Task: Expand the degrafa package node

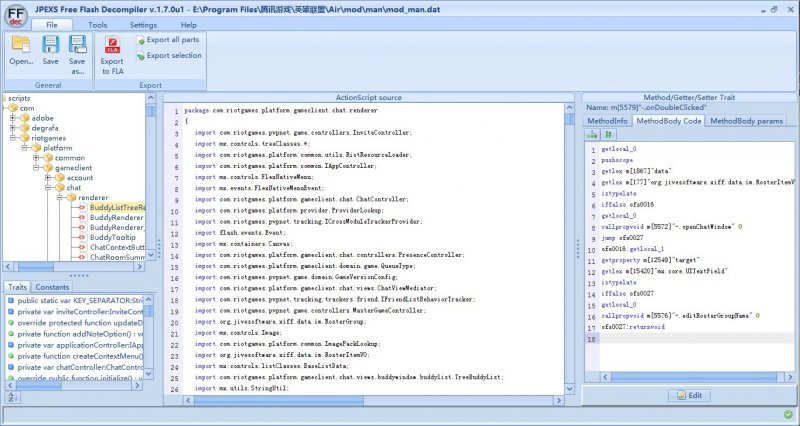Action: [13, 128]
